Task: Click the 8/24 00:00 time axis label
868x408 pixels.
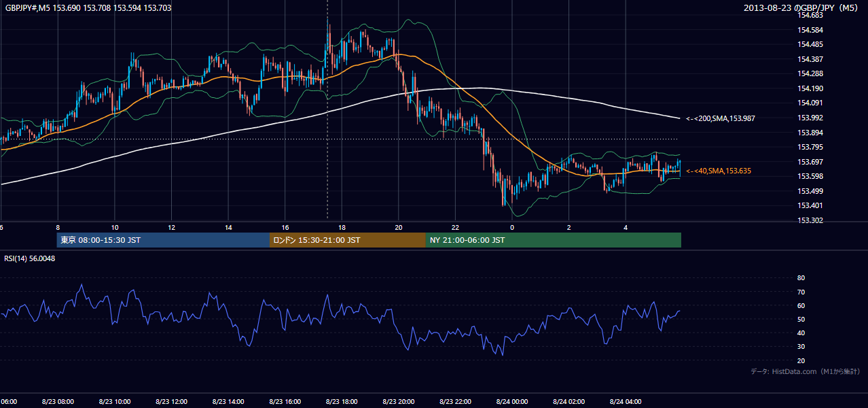Action: pyautogui.click(x=511, y=401)
